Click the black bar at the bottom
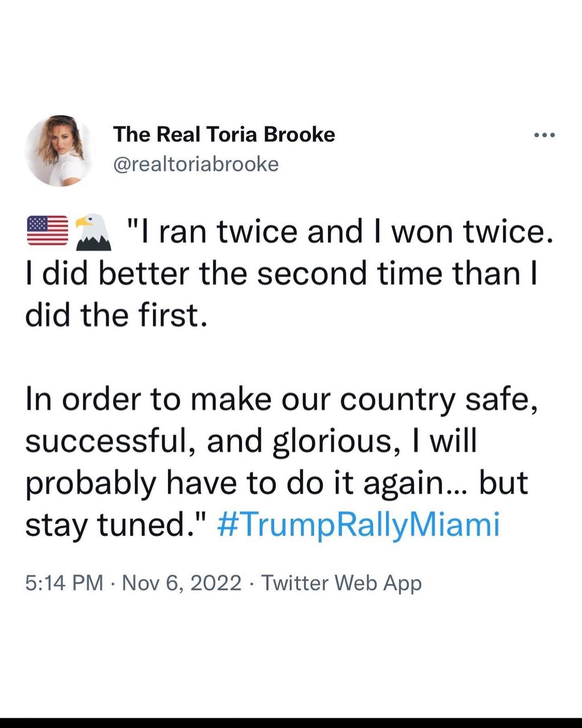This screenshot has width=582, height=728. pos(291,723)
